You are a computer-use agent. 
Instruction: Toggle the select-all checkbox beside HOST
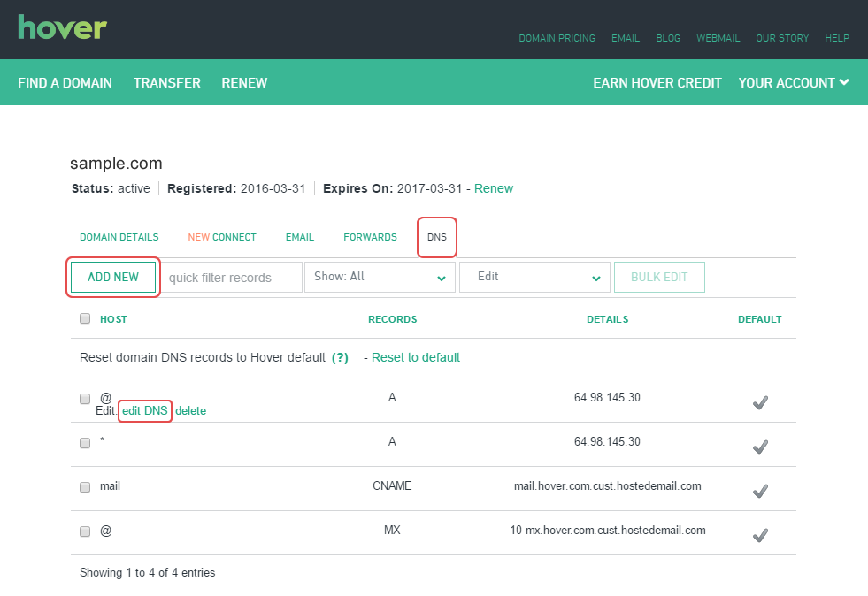click(x=85, y=319)
